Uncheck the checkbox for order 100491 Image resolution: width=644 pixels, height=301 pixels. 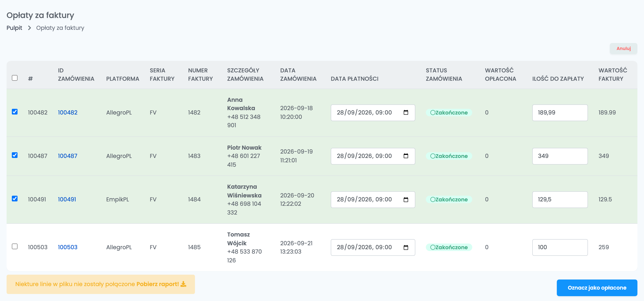(x=15, y=199)
